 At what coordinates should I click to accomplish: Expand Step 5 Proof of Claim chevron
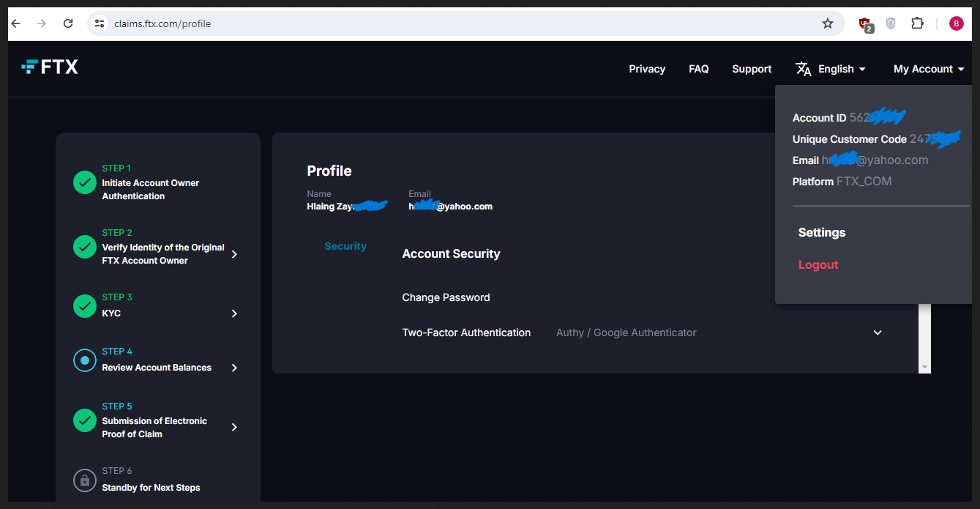[234, 427]
